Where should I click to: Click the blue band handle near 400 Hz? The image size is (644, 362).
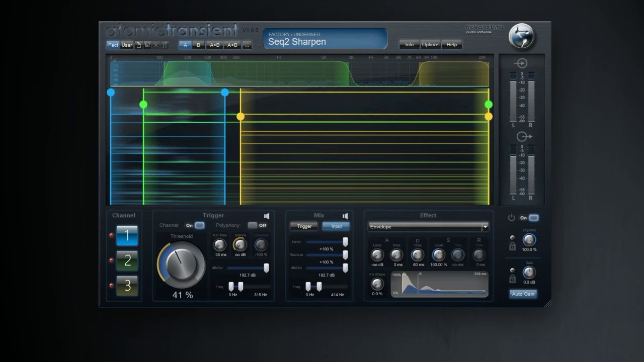point(225,93)
